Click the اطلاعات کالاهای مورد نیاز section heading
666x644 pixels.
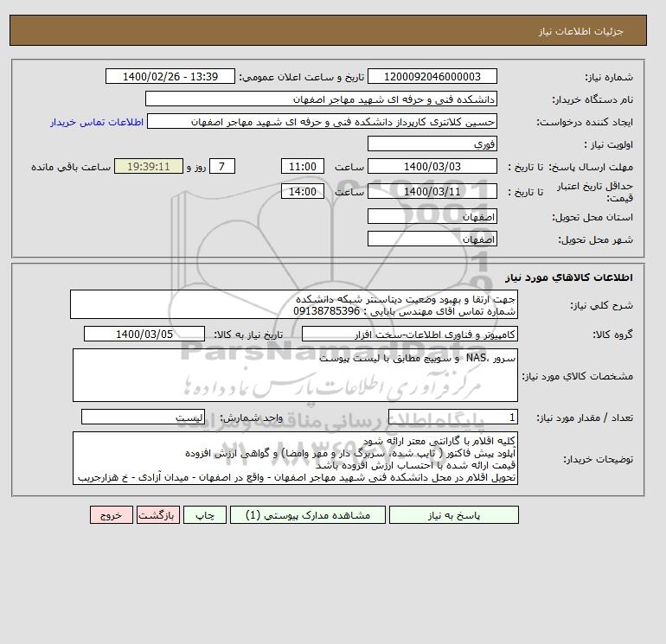(x=569, y=277)
